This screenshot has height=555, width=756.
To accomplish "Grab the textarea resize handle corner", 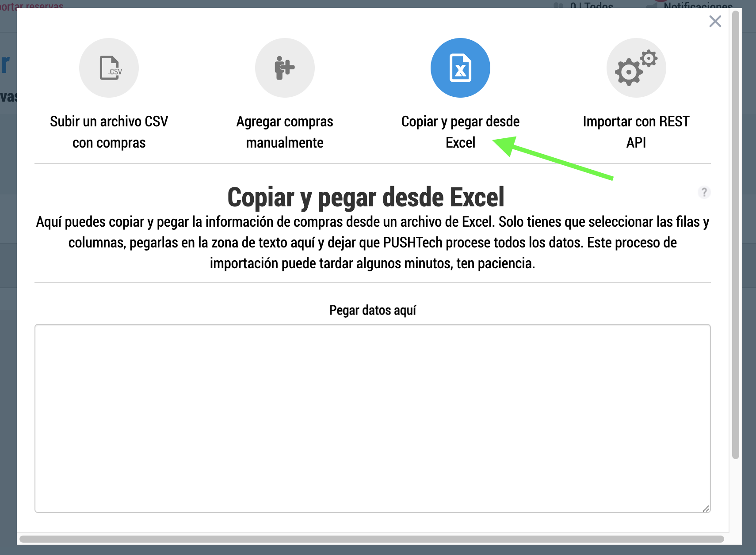I will [x=706, y=509].
